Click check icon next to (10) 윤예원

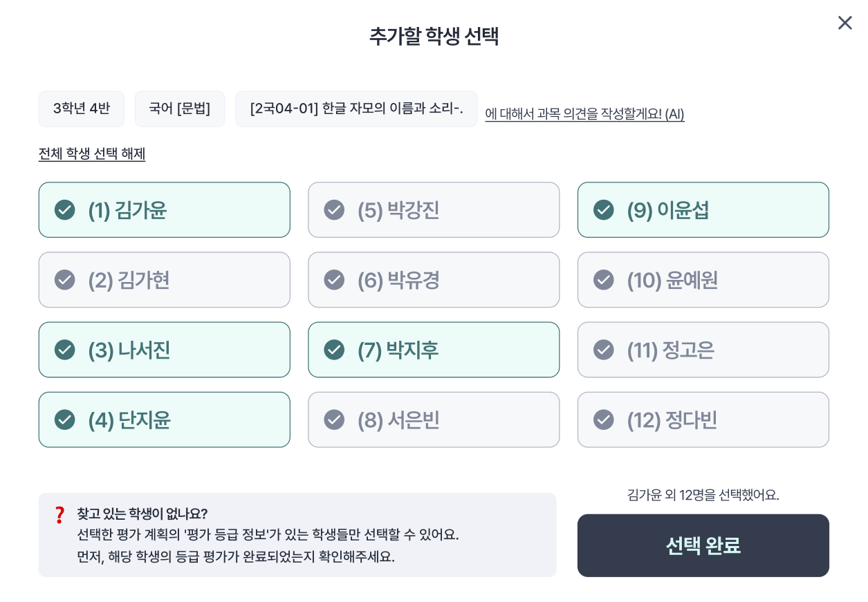point(604,280)
